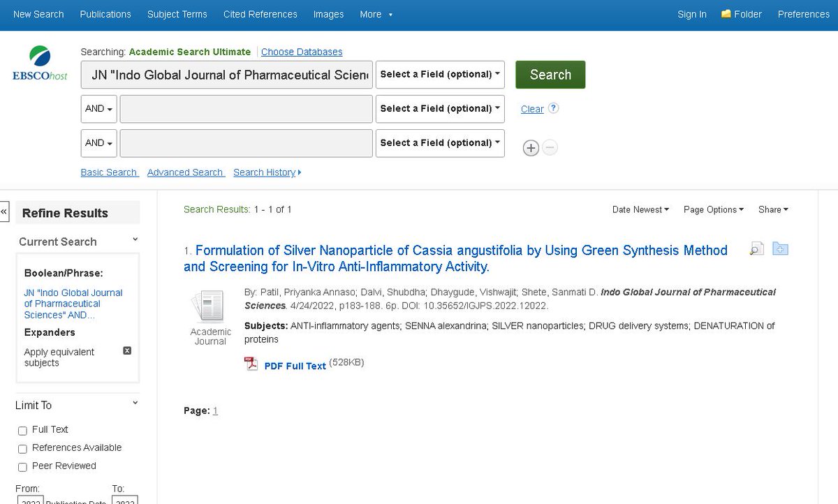Screen dimensions: 838x504
Task: Click page 1 link
Action: pos(216,410)
